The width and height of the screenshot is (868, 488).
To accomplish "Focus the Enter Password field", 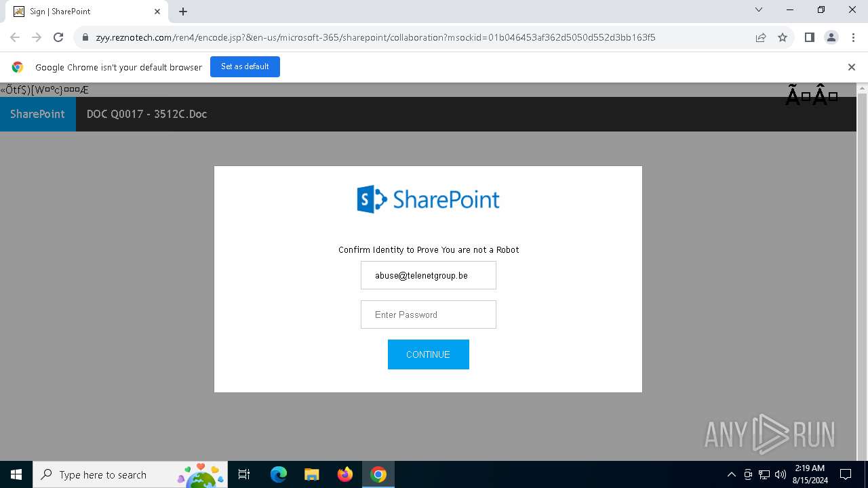I will point(428,314).
